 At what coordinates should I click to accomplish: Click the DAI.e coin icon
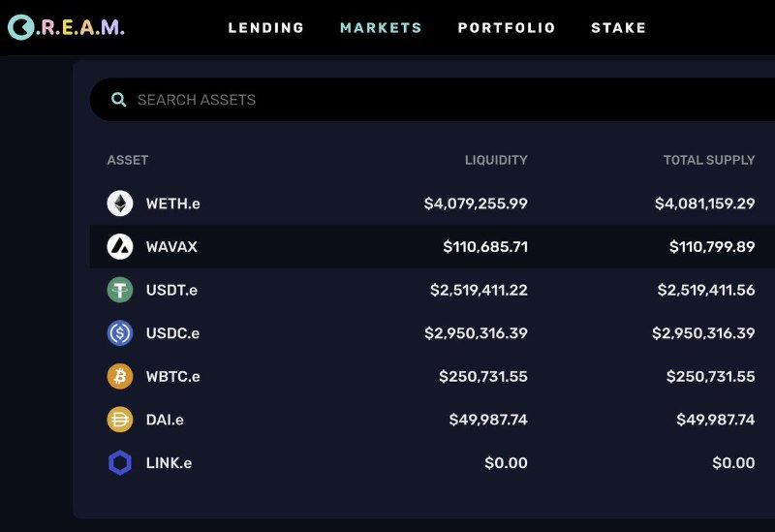pos(120,420)
